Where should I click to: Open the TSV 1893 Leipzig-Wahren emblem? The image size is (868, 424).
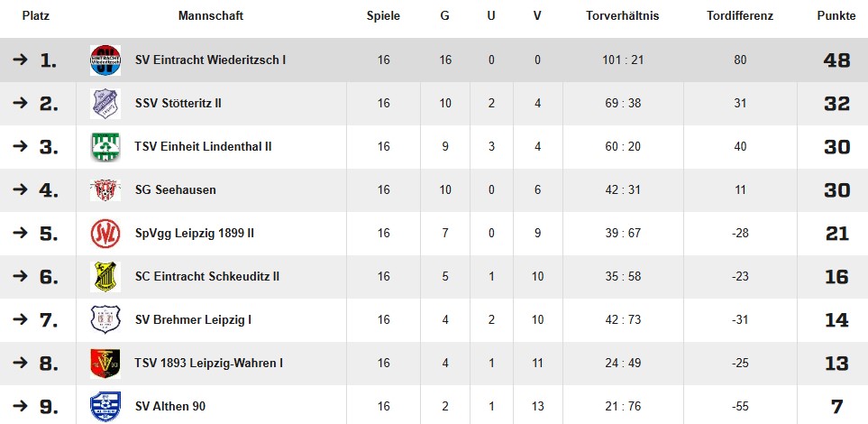click(x=105, y=363)
